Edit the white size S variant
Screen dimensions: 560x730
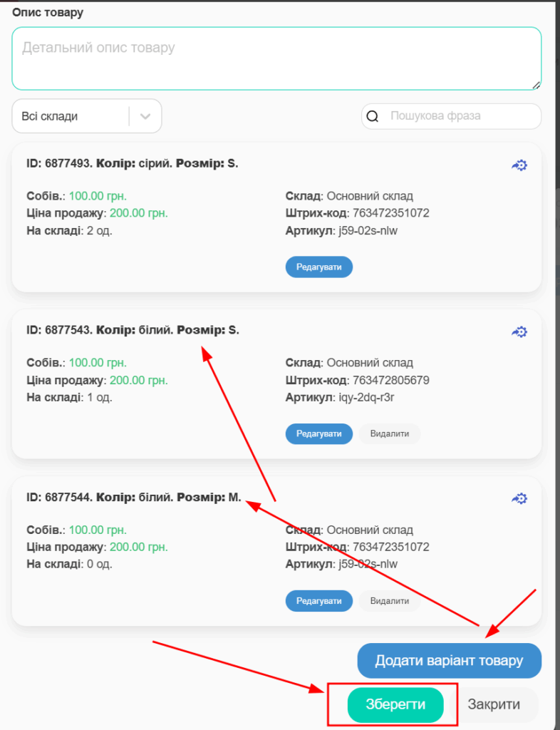pos(318,433)
